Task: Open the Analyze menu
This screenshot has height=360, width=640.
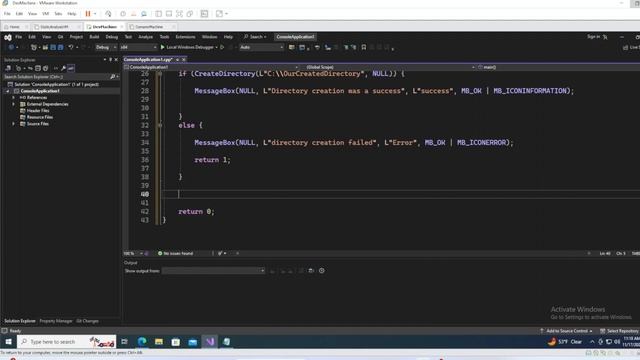Action: (x=145, y=37)
